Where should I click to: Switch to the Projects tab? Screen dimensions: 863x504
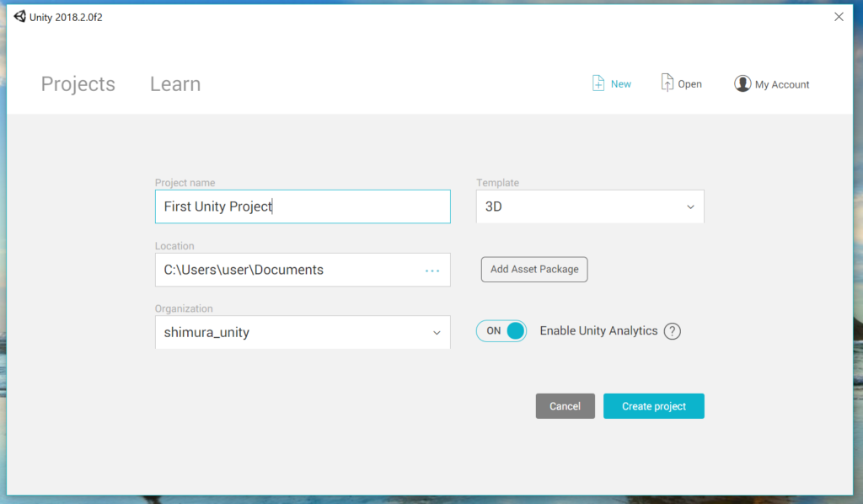(x=78, y=84)
